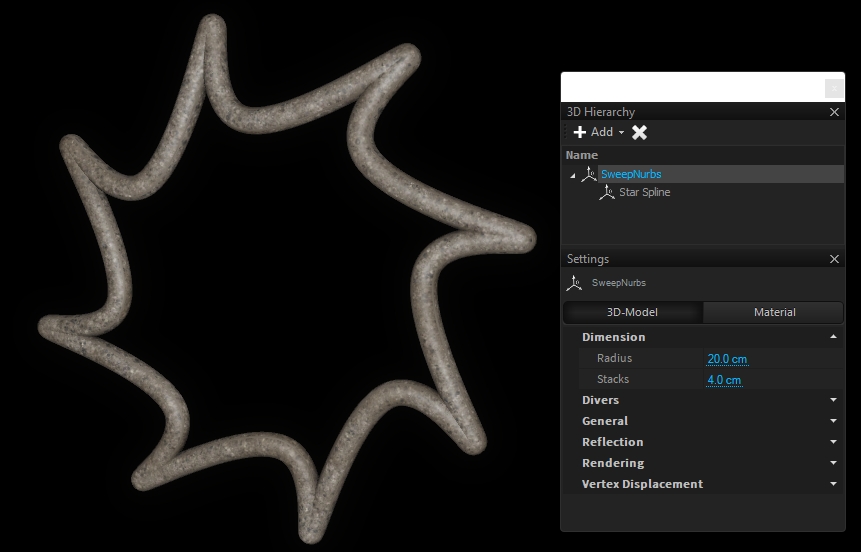Expand the Vertex Displacement section
Viewport: 861px width, 552px height.
833,484
